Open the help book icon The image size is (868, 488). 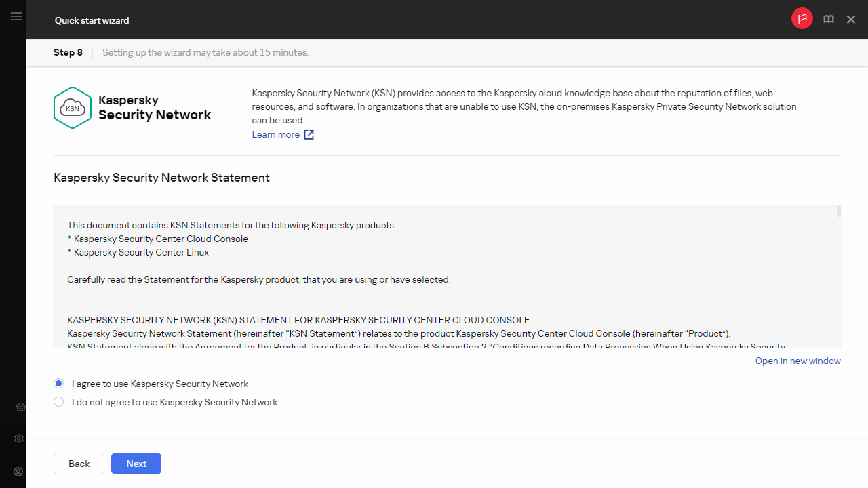(828, 20)
